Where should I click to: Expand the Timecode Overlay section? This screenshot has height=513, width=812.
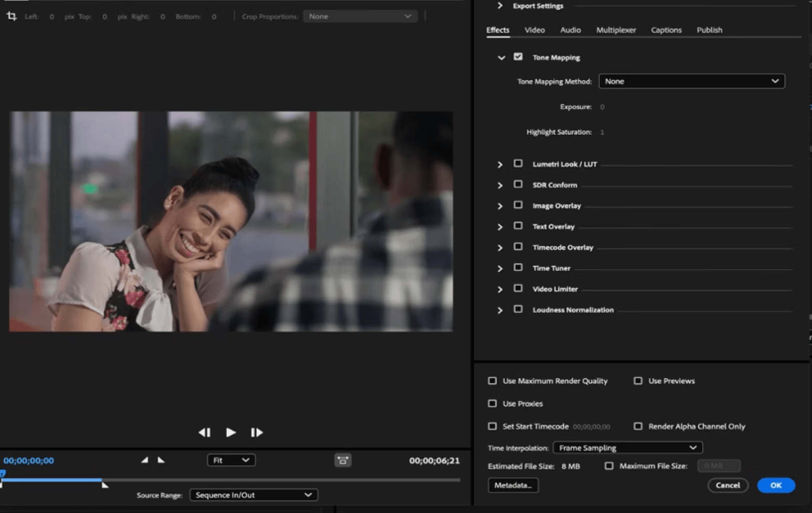499,248
